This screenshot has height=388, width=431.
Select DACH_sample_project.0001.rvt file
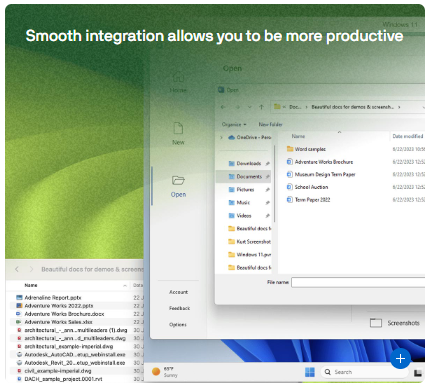click(x=59, y=379)
